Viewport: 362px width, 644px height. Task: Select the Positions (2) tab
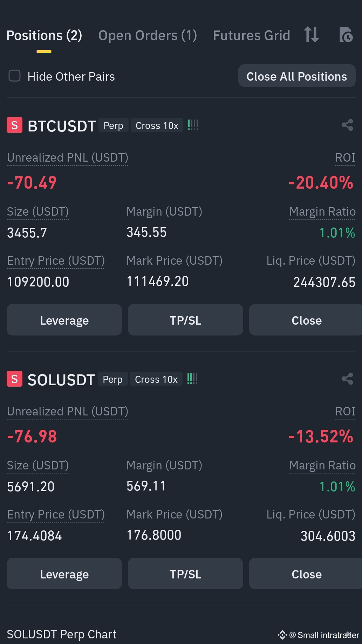coord(44,35)
